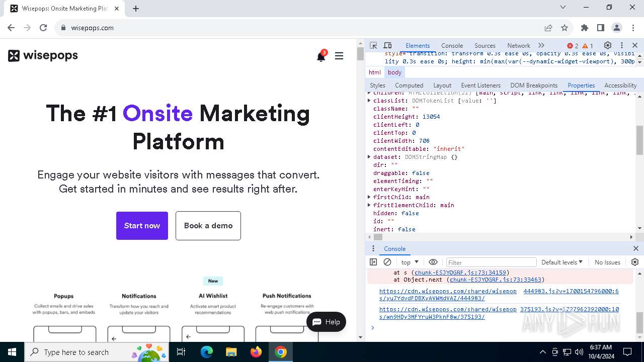
Task: Click the inspect element picker icon
Action: pyautogui.click(x=373, y=45)
